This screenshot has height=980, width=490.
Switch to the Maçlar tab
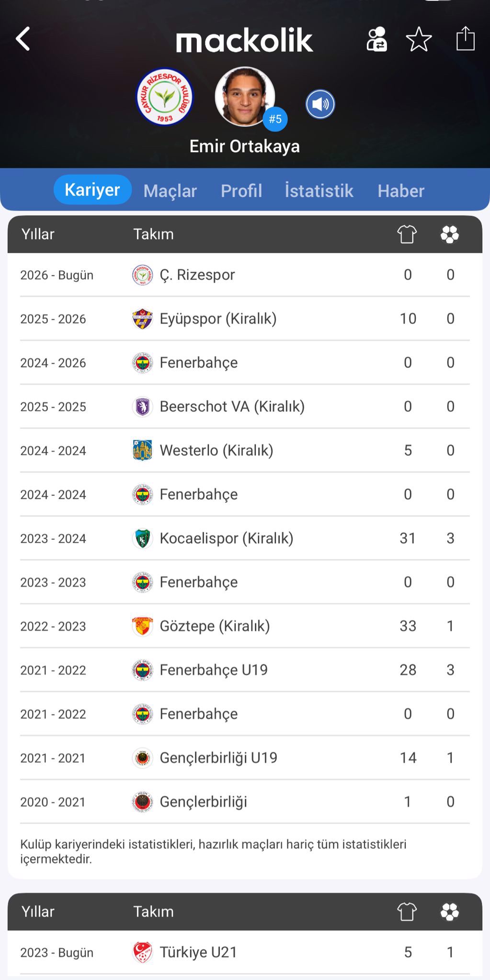(x=170, y=191)
